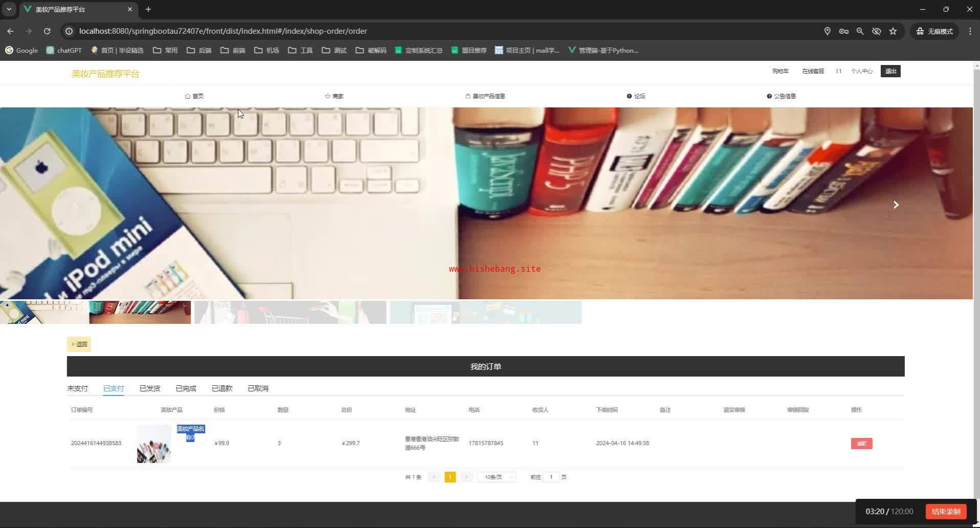Viewport: 980px width, 528px height.
Task: Open a new browser tab
Action: click(x=148, y=9)
